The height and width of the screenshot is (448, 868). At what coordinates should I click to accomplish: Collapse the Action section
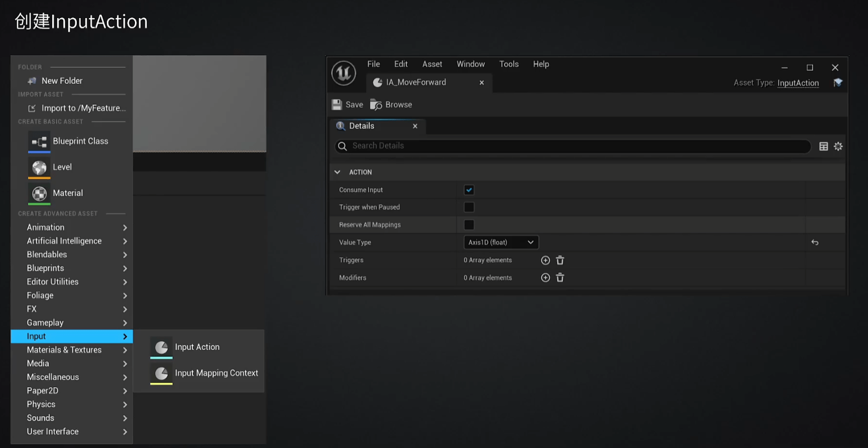[x=337, y=172]
